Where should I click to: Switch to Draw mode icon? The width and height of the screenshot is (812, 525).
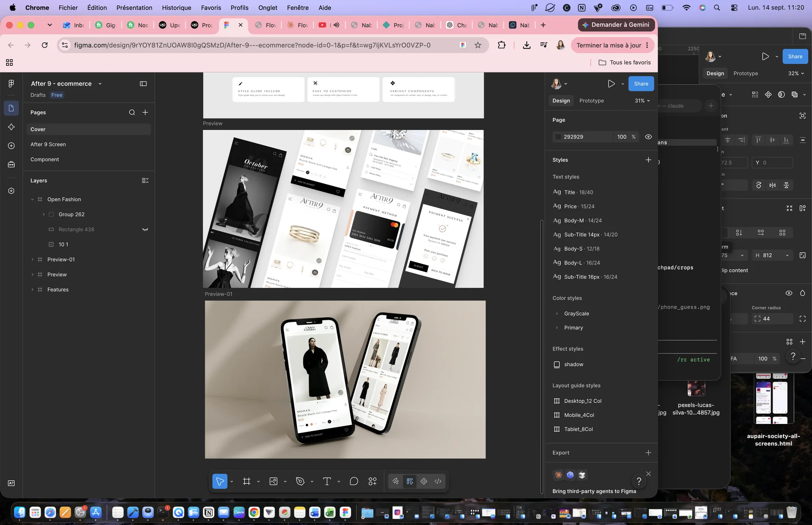(395, 482)
